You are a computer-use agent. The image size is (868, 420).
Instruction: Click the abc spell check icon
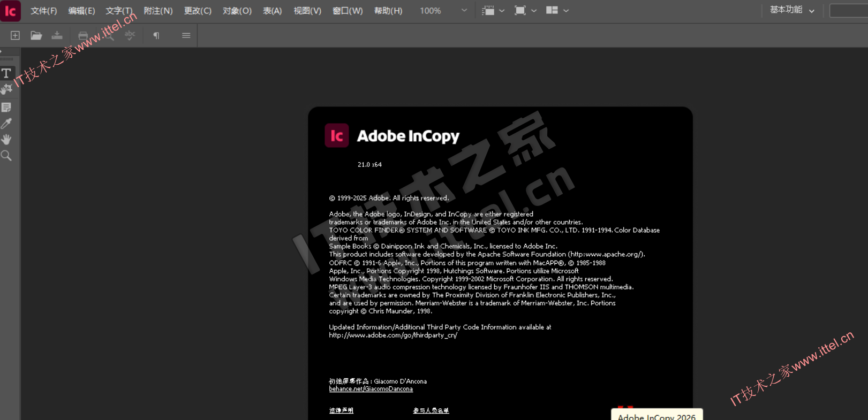point(130,35)
